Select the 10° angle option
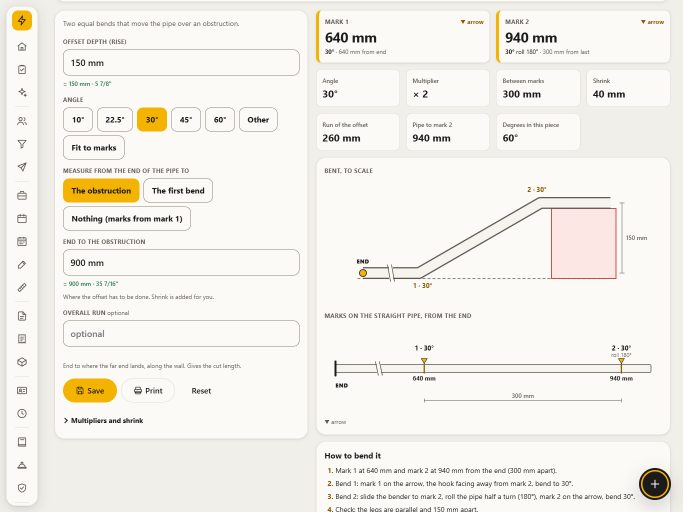Viewport: 683px width, 512px height. pos(78,119)
